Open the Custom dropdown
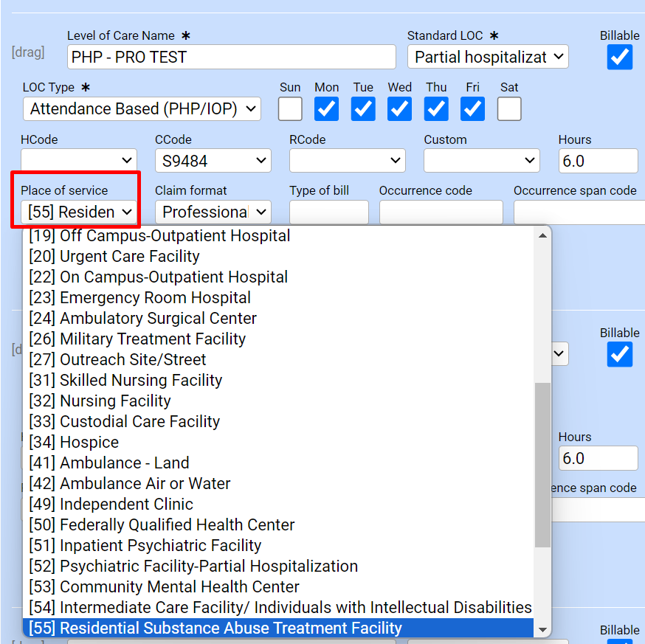Viewport: 645px width, 644px height. pyautogui.click(x=481, y=160)
